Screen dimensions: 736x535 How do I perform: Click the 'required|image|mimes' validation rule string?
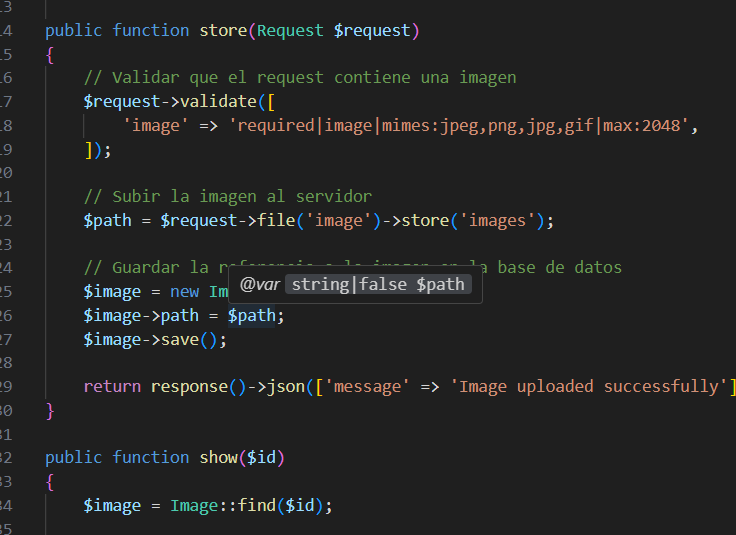(462, 126)
